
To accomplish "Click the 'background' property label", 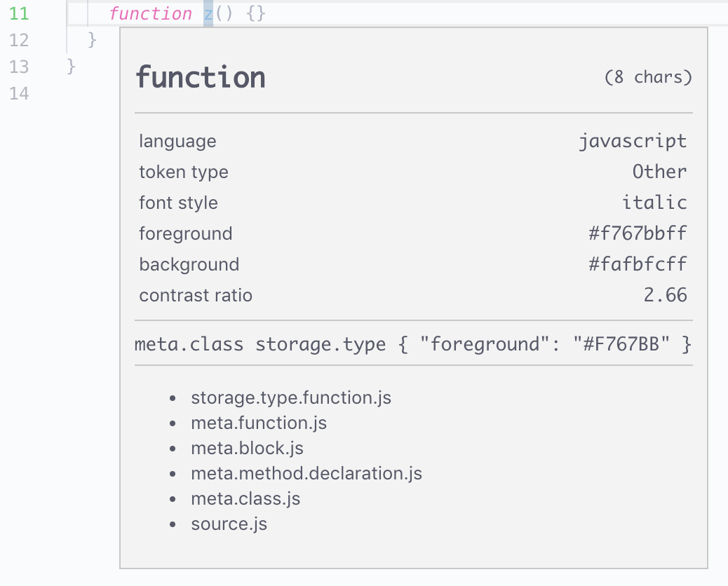I will [x=189, y=264].
